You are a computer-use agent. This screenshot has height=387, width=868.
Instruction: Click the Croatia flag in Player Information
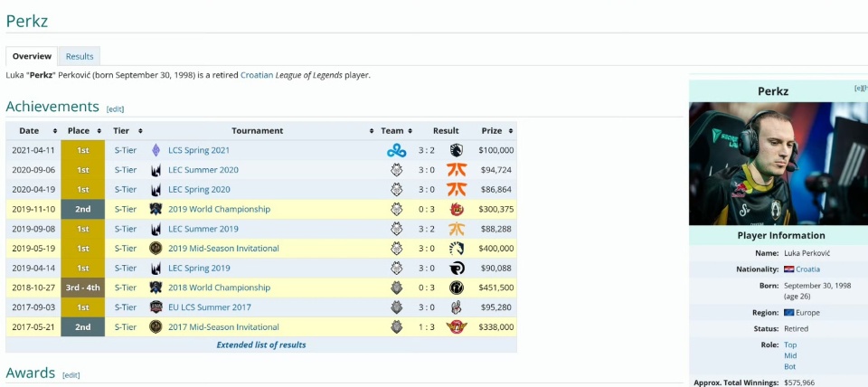pos(789,269)
